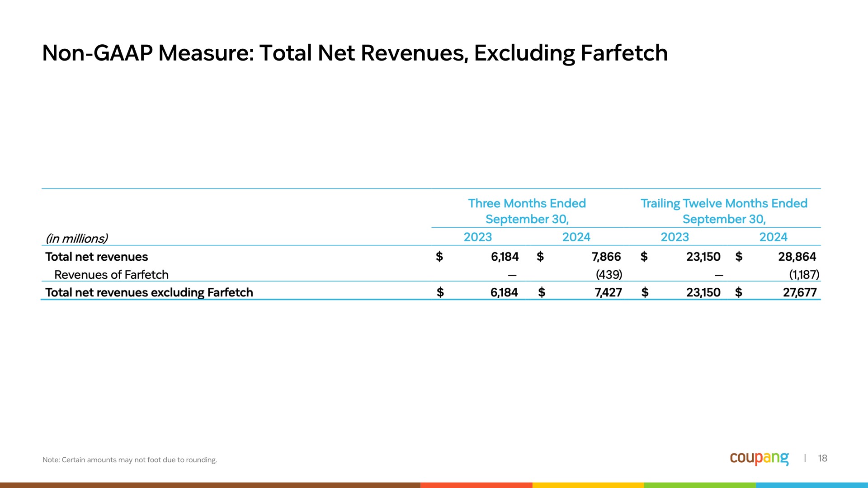Click the 2023 header under Trailing Twelve Months
The height and width of the screenshot is (488, 868).
tap(675, 237)
